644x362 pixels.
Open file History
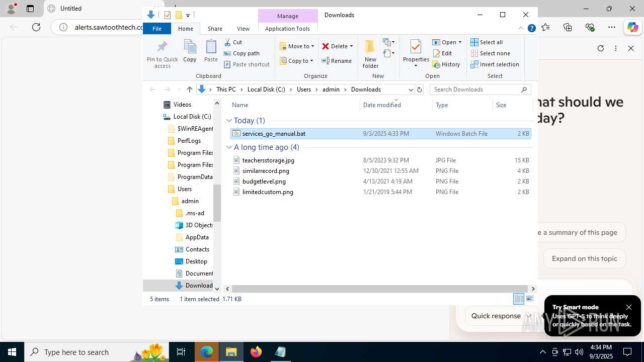click(446, 64)
